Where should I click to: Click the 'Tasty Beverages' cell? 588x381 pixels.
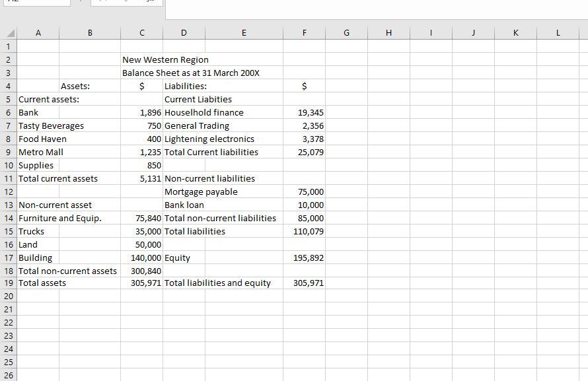(x=38, y=126)
